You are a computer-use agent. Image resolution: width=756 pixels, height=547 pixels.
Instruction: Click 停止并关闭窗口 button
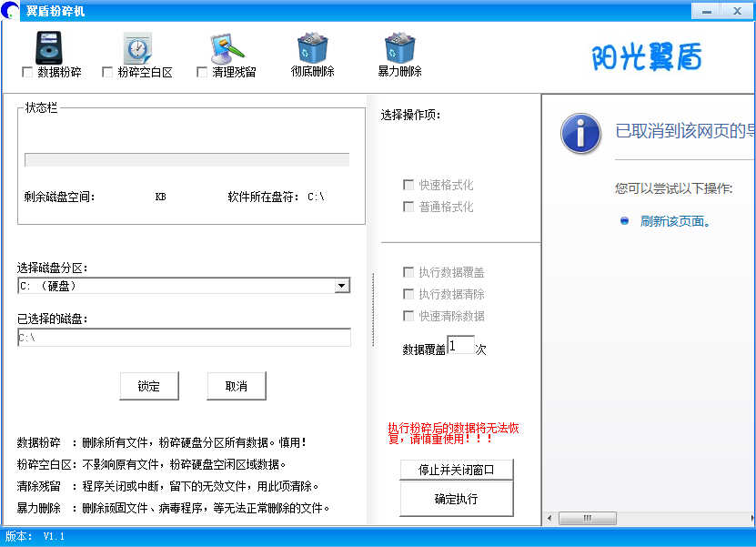[x=457, y=470]
